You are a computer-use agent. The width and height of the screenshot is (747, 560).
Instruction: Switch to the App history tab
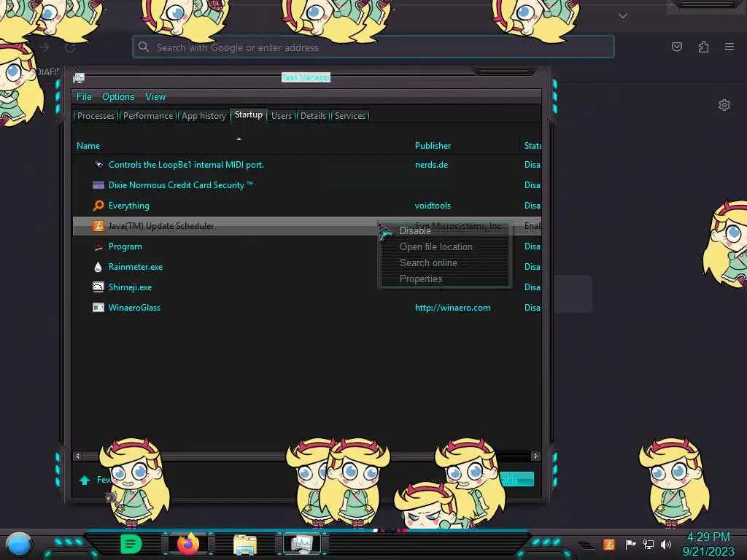[204, 116]
